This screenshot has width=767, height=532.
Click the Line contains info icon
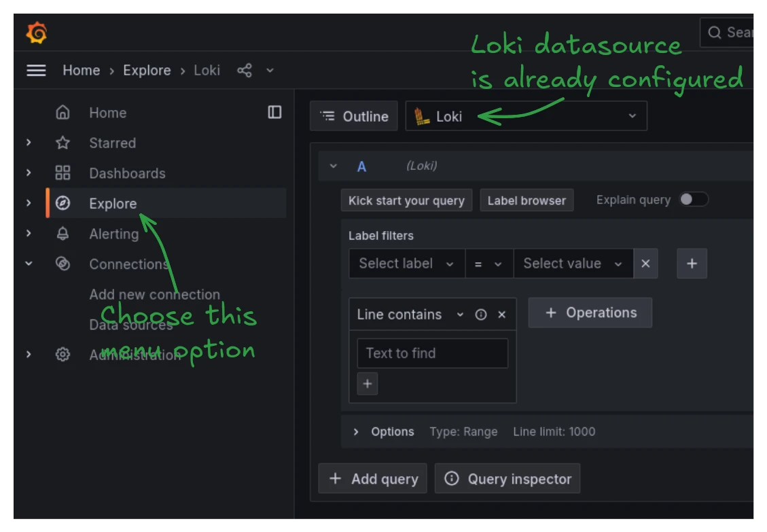click(481, 315)
